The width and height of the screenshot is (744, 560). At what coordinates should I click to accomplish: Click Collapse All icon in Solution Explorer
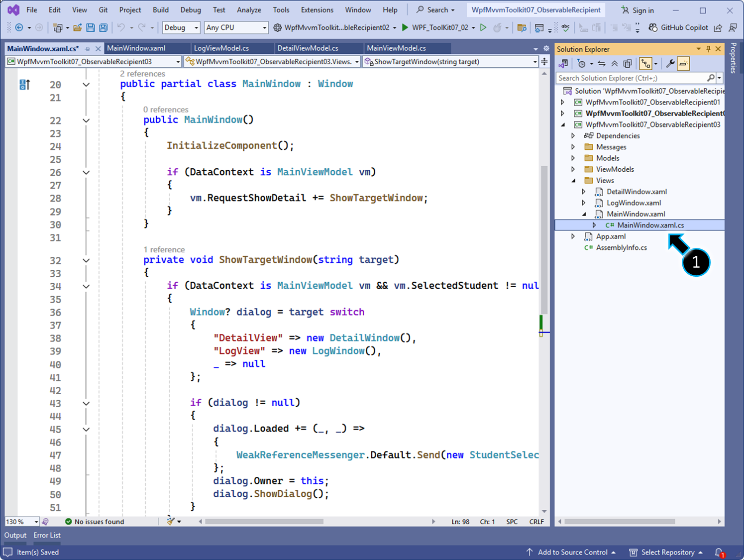(x=615, y=64)
